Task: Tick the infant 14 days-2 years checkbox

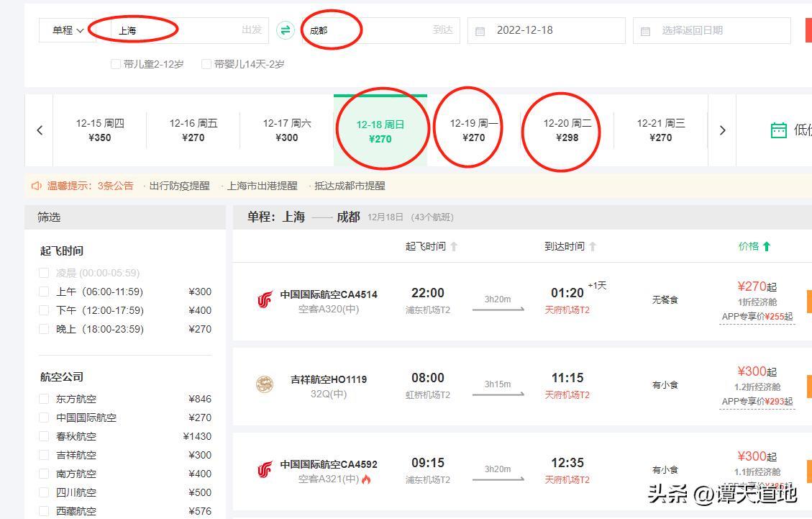Action: (x=206, y=64)
